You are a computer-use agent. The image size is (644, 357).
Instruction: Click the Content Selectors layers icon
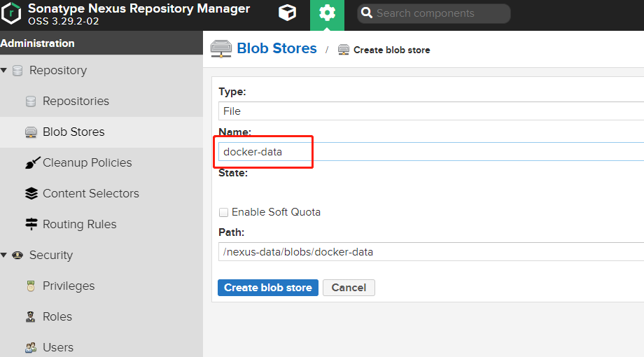31,193
